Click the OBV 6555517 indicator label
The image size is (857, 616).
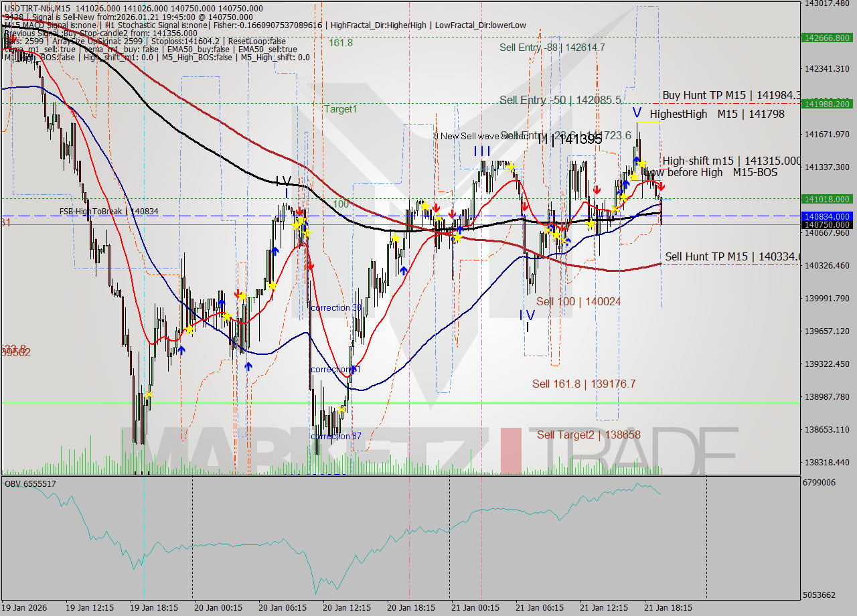pos(28,482)
